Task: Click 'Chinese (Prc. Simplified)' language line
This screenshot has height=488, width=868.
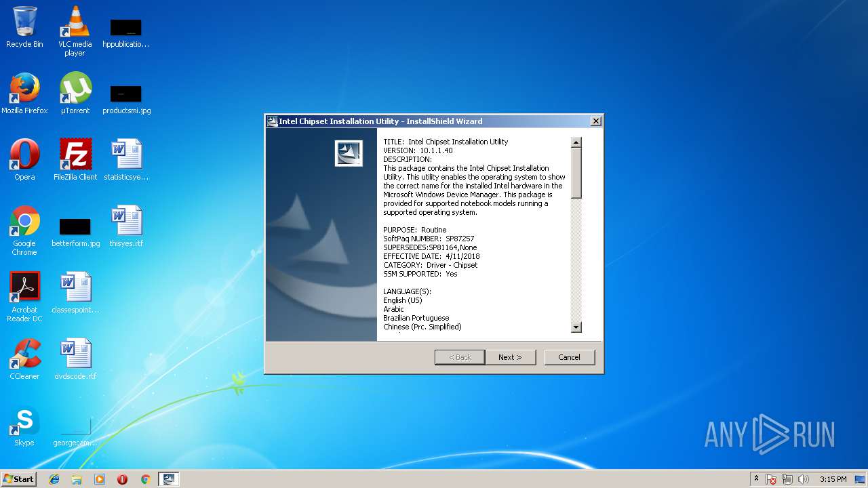Action: pyautogui.click(x=422, y=327)
